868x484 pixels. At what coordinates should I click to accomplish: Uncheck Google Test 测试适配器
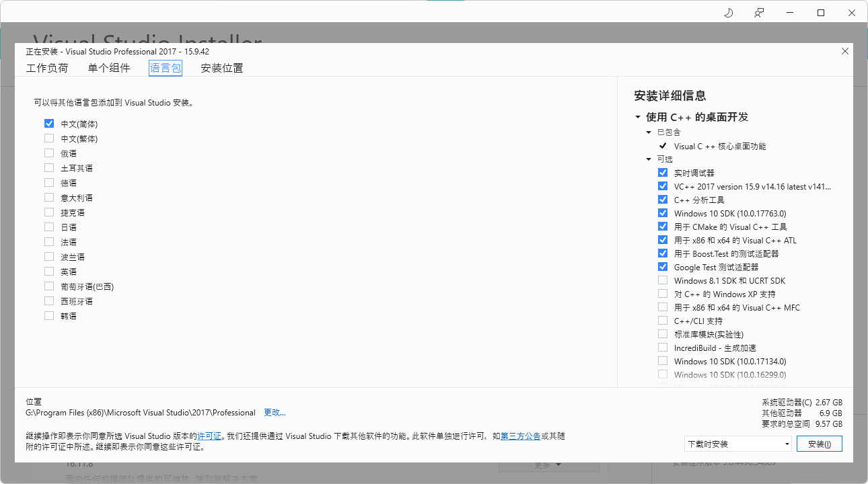click(663, 267)
